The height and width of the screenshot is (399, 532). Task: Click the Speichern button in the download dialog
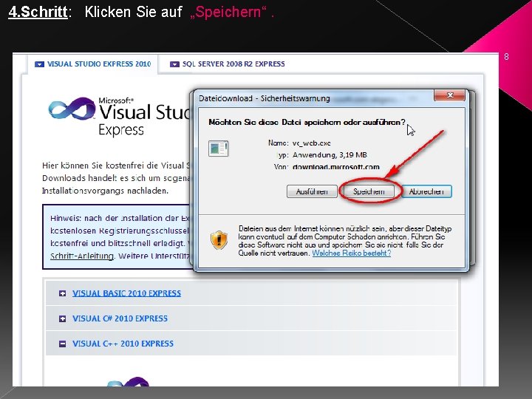369,191
